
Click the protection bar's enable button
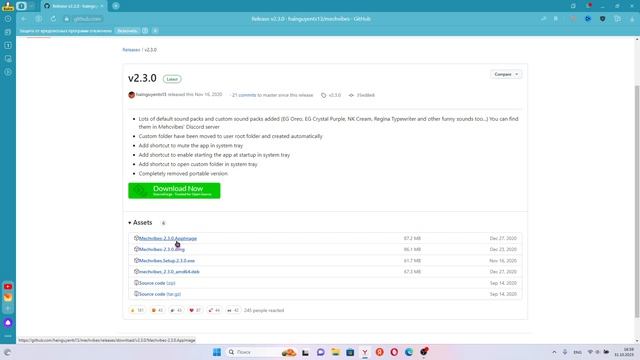click(x=127, y=31)
